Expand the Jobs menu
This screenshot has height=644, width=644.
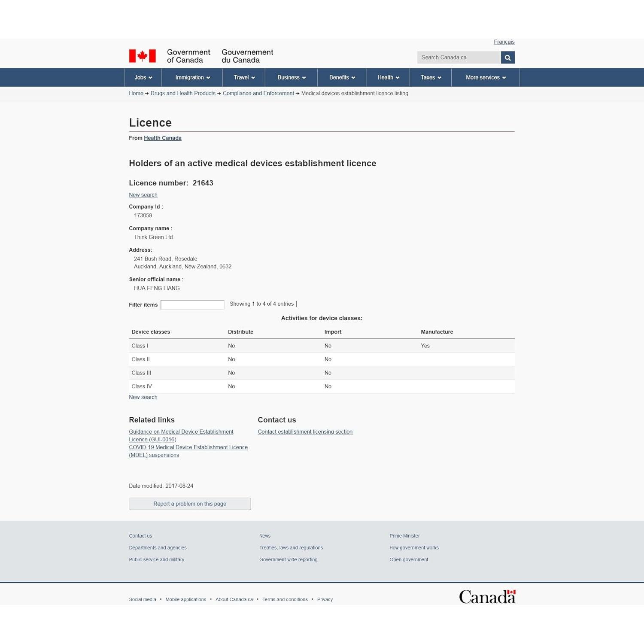(143, 78)
